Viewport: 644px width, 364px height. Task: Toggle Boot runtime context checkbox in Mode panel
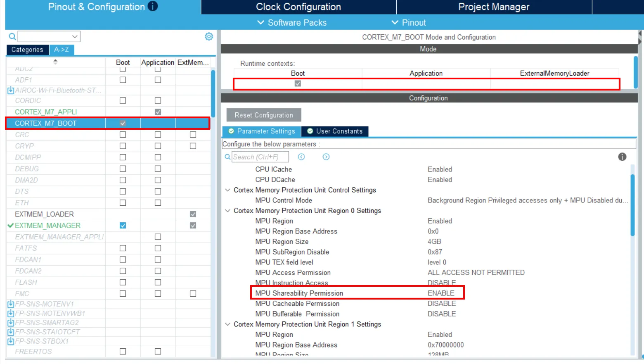click(298, 83)
